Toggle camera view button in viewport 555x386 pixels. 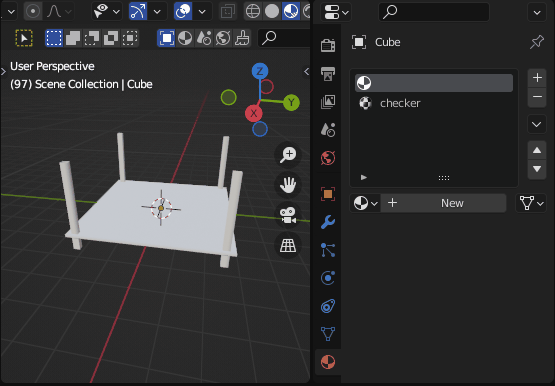click(288, 215)
